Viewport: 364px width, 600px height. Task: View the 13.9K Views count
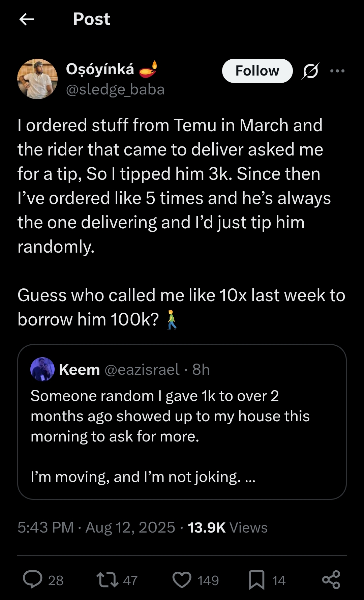(x=227, y=527)
